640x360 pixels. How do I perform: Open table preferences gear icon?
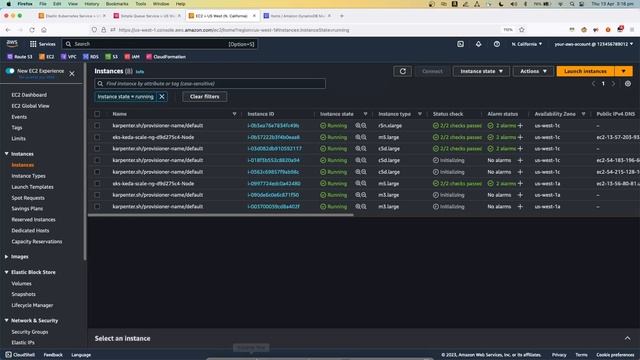coord(628,84)
